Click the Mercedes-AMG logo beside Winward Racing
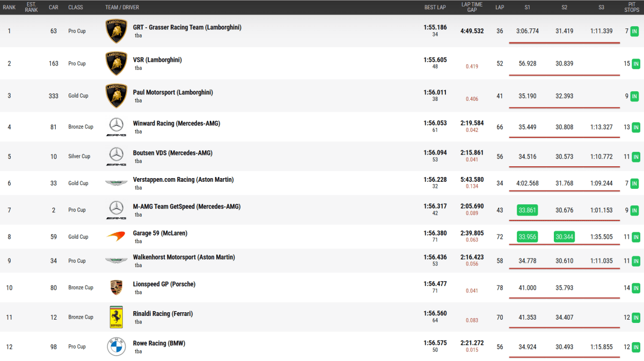The height and width of the screenshot is (361, 644). [116, 127]
